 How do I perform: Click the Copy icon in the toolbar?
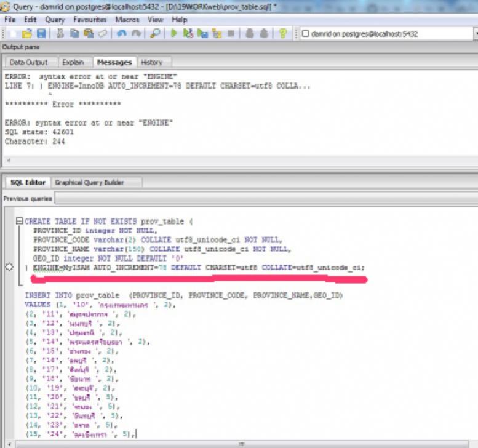[x=74, y=34]
